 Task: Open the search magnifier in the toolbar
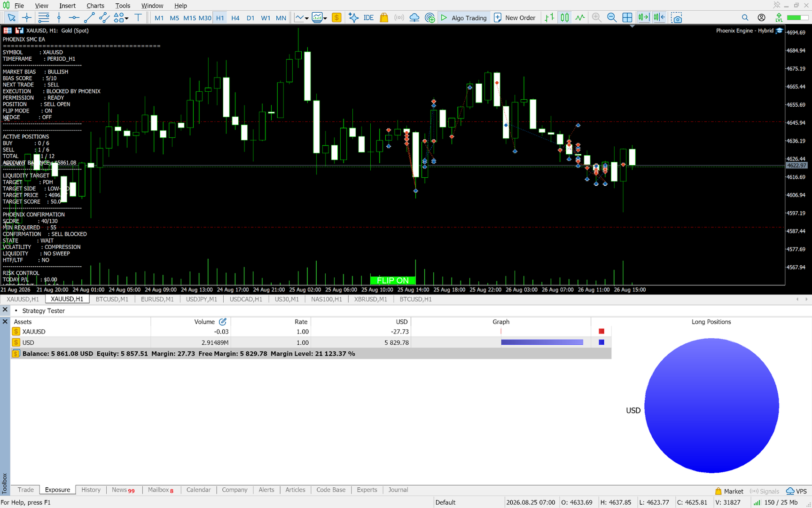pyautogui.click(x=745, y=18)
